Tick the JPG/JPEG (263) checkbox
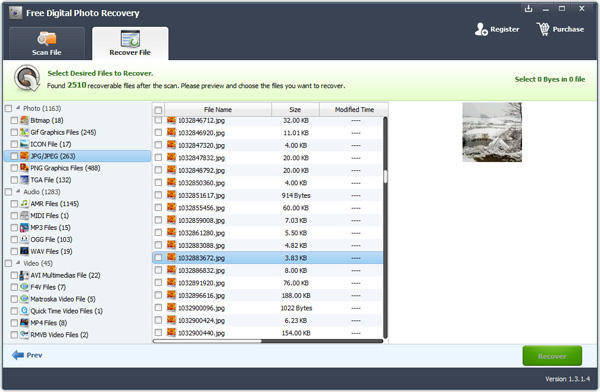This screenshot has height=392, width=600. (x=14, y=156)
